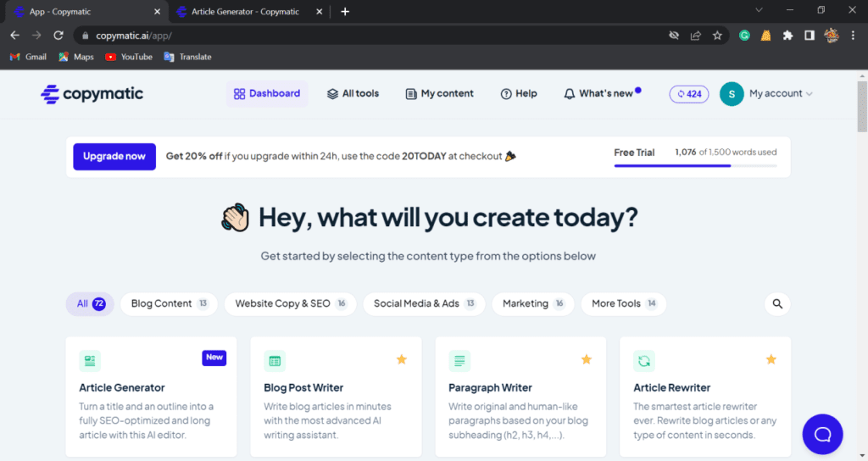Click the Article Generator tool icon
Screen dimensions: 868x461
[x=90, y=361]
